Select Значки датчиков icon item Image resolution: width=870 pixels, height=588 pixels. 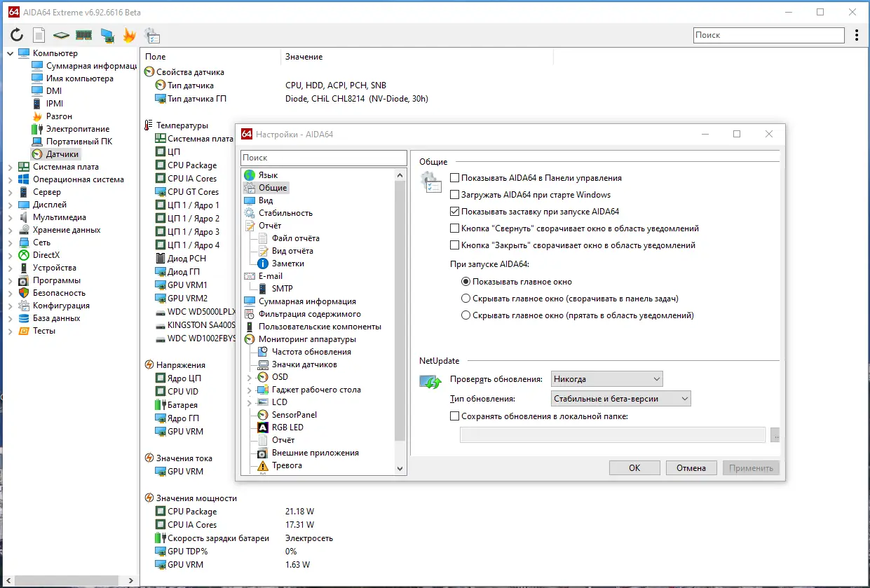pos(264,364)
